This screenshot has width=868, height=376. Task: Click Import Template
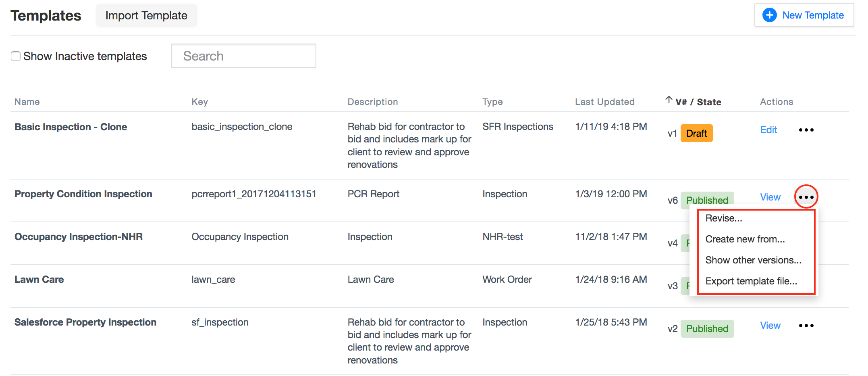point(146,15)
